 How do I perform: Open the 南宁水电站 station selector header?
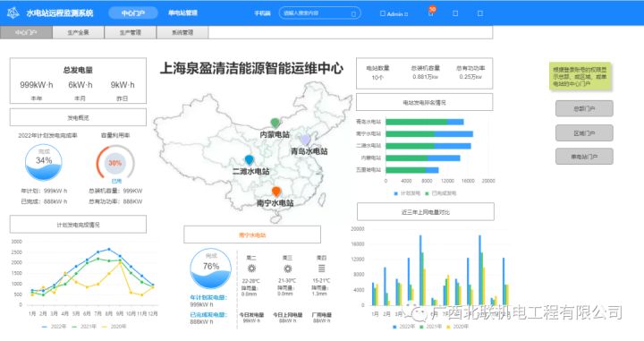(x=252, y=234)
